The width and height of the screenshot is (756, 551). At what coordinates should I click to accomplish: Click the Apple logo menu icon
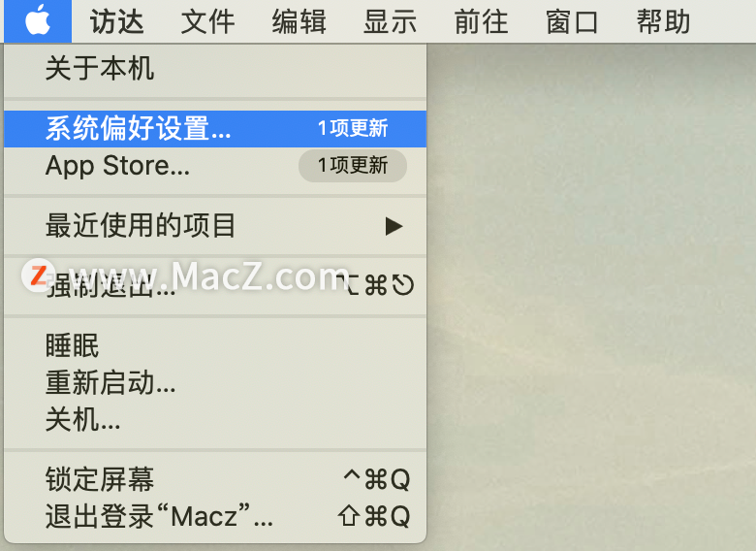click(x=38, y=21)
